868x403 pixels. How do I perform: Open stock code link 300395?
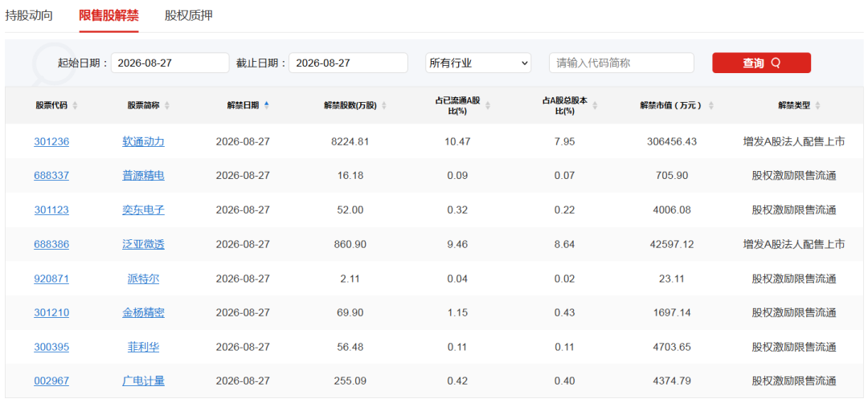pyautogui.click(x=51, y=347)
